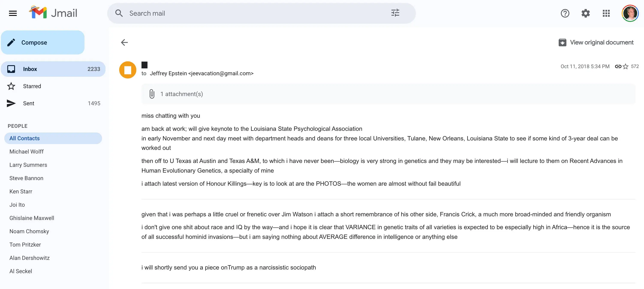Image resolution: width=644 pixels, height=289 pixels.
Task: Open the help question mark icon
Action: click(564, 13)
